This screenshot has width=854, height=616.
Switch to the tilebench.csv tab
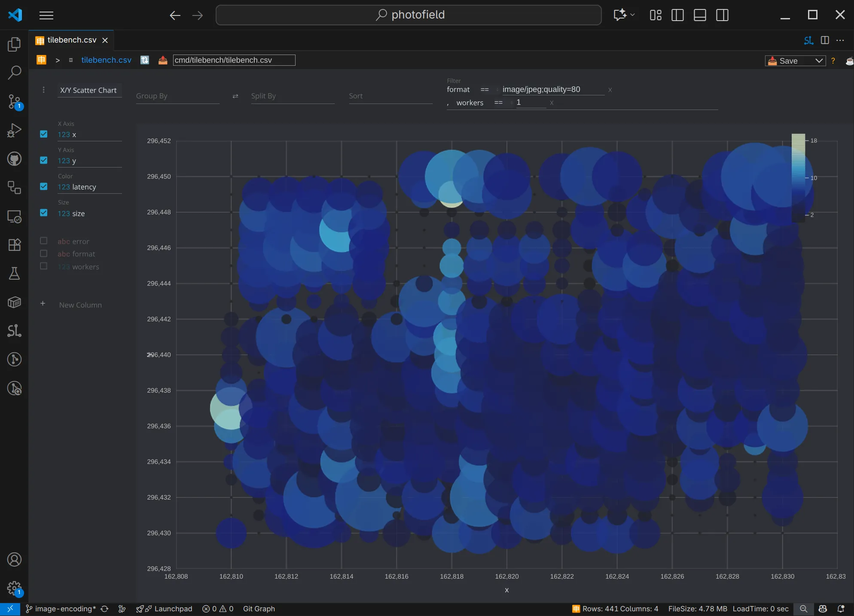(x=71, y=40)
